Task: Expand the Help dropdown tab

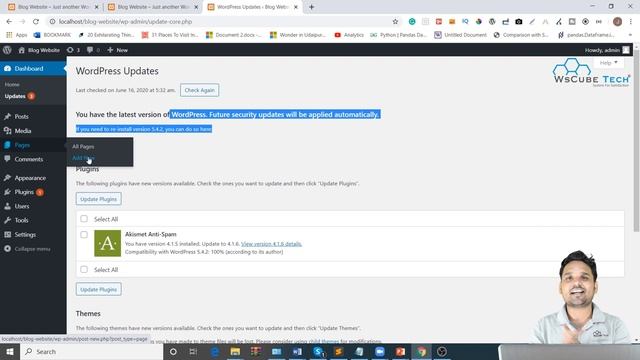Action: click(609, 63)
